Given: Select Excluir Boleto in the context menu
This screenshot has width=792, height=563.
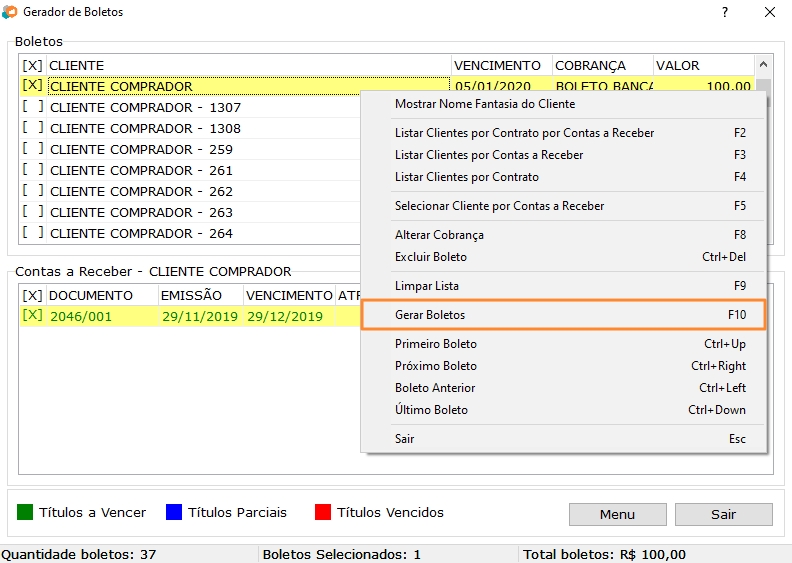Looking at the screenshot, I should click(x=431, y=257).
